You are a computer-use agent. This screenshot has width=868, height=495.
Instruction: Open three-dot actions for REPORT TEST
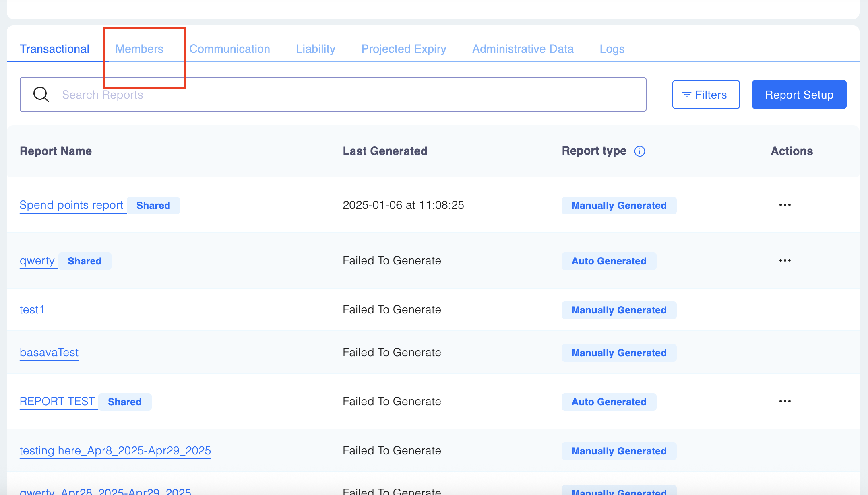point(785,402)
